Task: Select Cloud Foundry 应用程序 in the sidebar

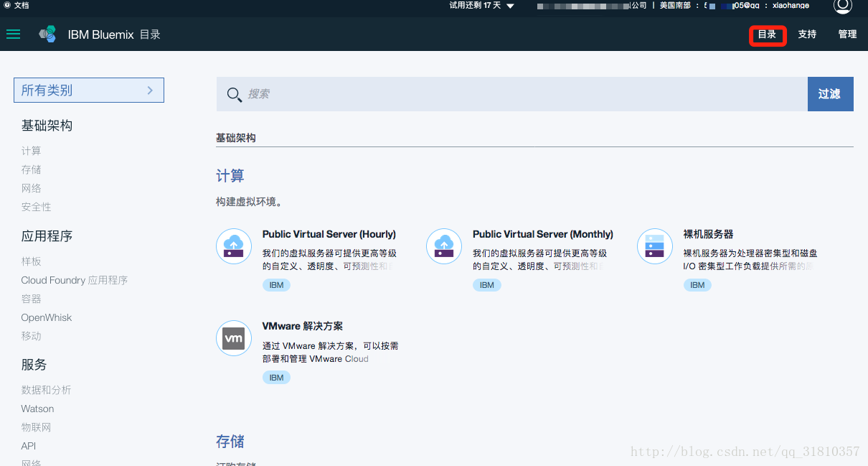Action: (x=75, y=280)
